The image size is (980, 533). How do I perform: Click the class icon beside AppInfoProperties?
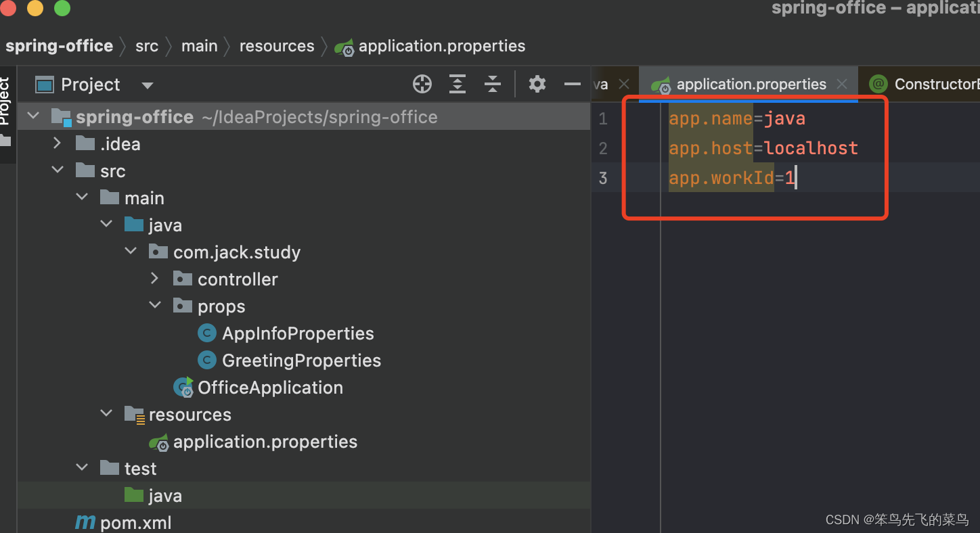206,333
